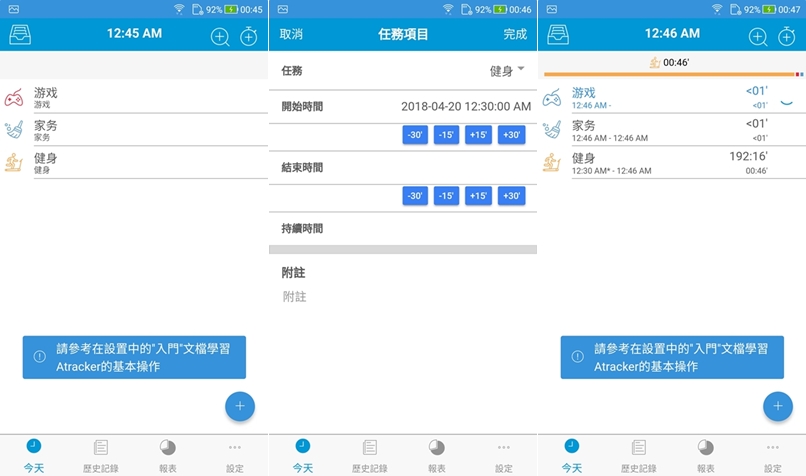Subtract 15 minutes from 結束時間
This screenshot has height=476, width=806.
pos(446,196)
